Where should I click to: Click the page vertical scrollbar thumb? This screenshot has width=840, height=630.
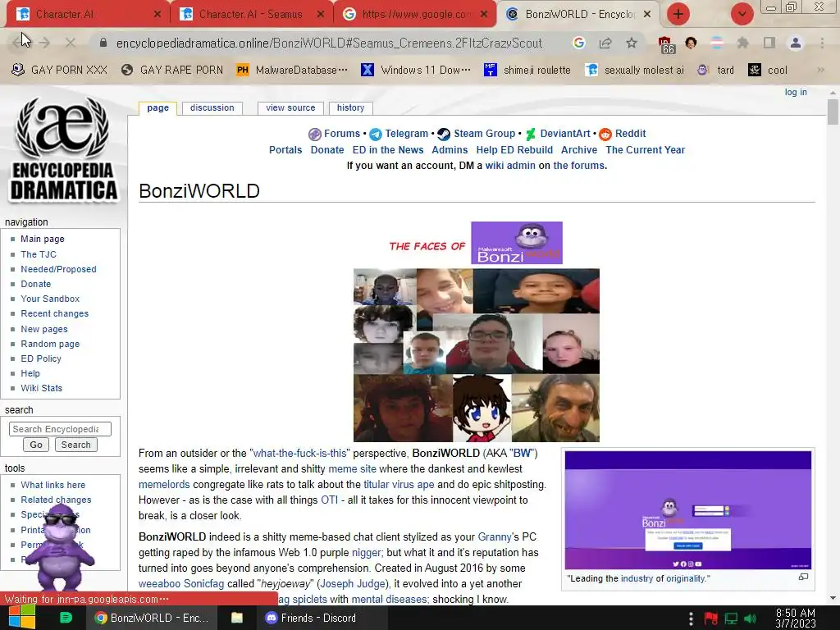832,112
